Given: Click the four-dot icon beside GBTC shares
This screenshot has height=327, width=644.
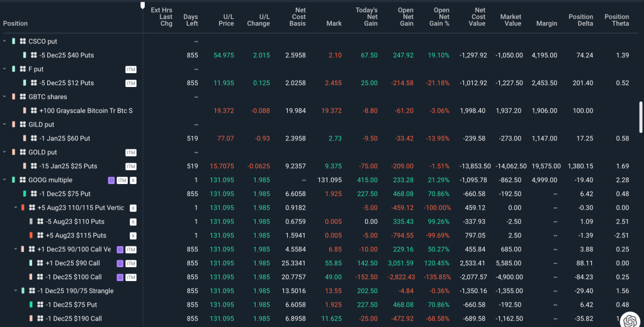Looking at the screenshot, I should pos(22,97).
